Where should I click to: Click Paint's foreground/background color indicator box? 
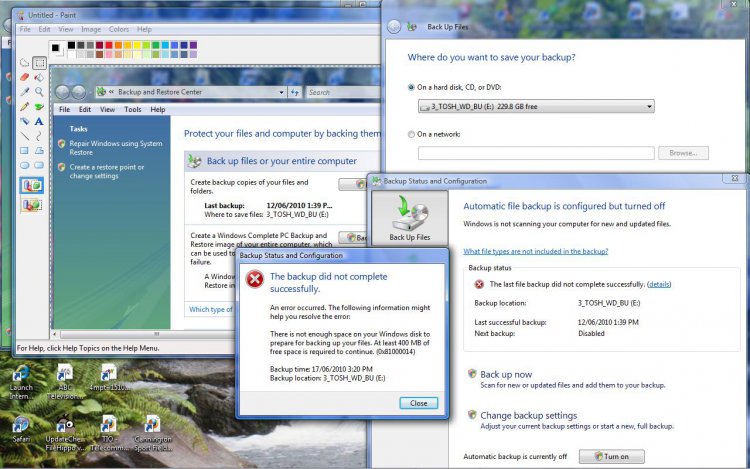pos(57,50)
